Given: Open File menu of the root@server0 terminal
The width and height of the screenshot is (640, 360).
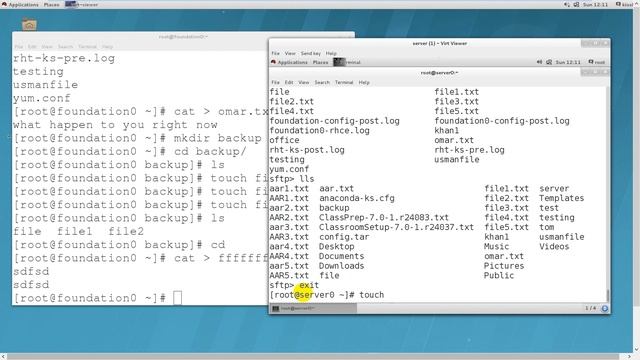Looking at the screenshot, I should (x=276, y=82).
